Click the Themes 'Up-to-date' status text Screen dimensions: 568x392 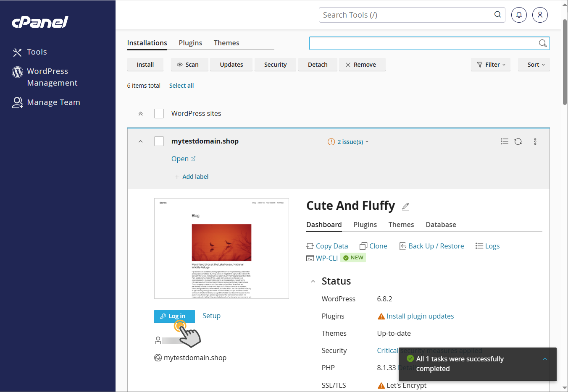point(394,333)
